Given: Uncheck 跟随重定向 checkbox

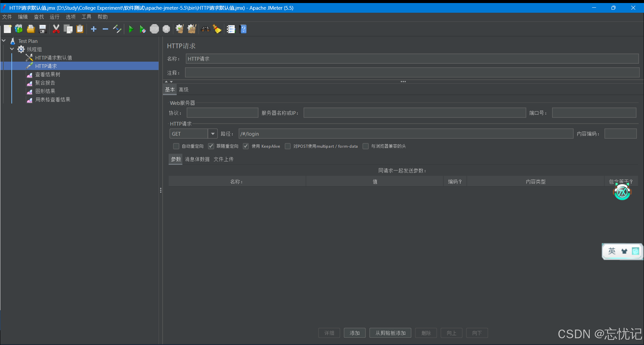Looking at the screenshot, I should click(x=211, y=146).
